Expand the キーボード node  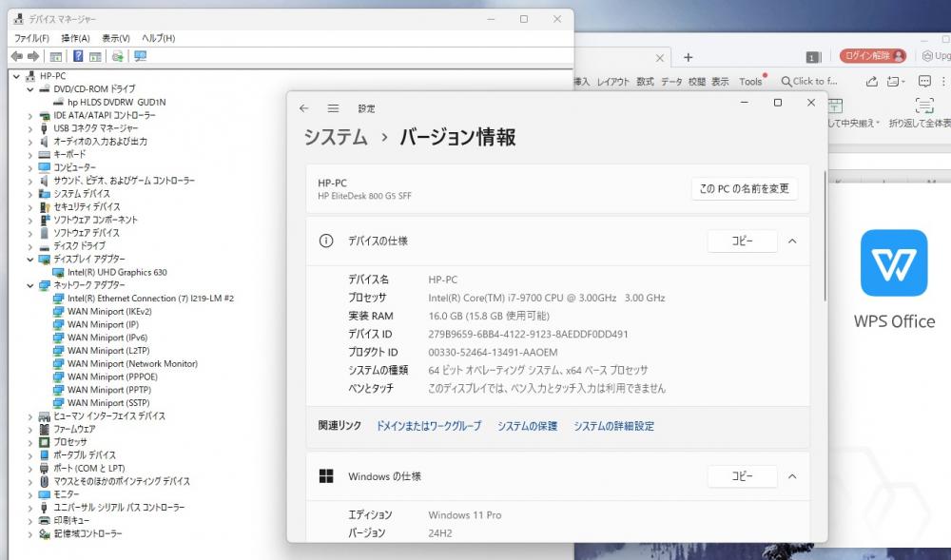[29, 155]
